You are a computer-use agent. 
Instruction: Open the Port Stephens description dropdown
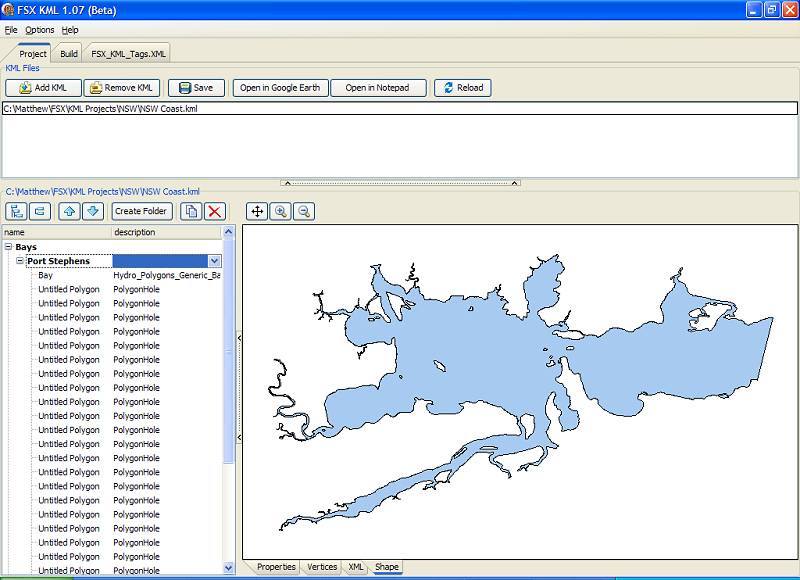click(x=214, y=261)
